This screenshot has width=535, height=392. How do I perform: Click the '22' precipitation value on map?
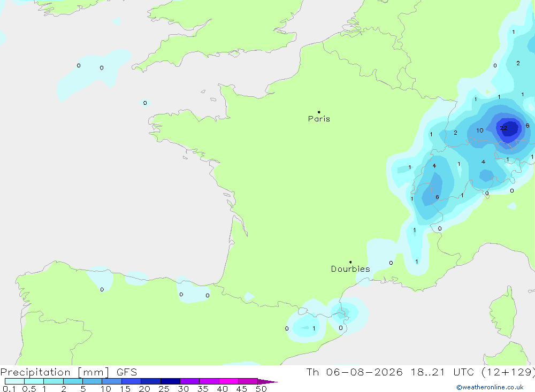pyautogui.click(x=503, y=128)
